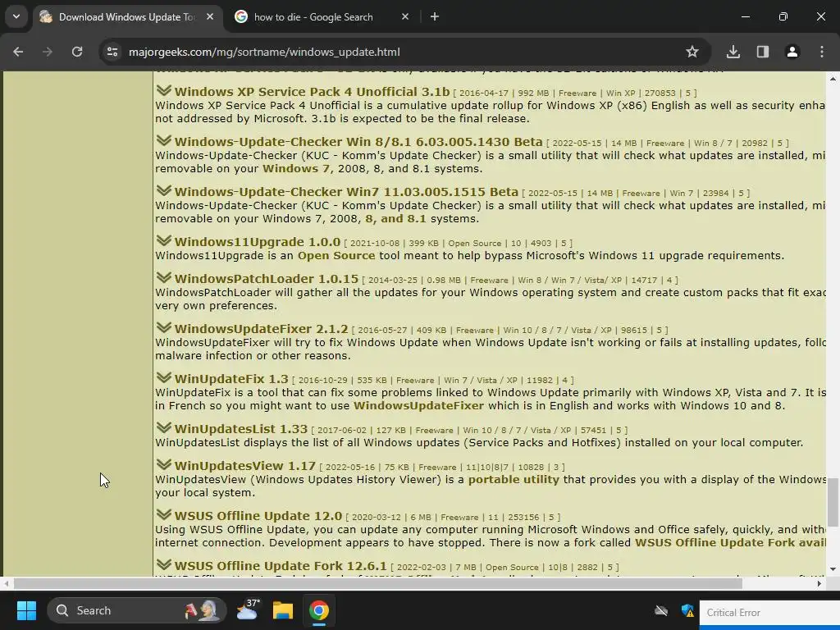This screenshot has width=840, height=630.
Task: Follow the Open Source inline link
Action: pos(336,256)
